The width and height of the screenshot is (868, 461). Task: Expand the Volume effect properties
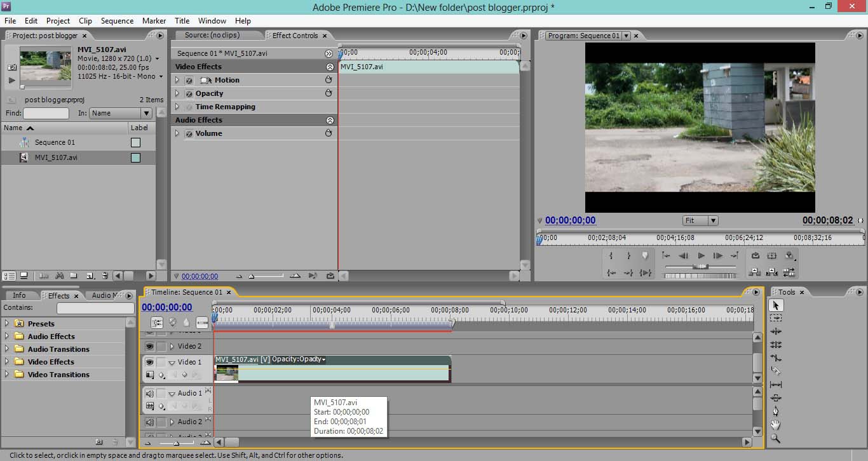[x=177, y=134]
